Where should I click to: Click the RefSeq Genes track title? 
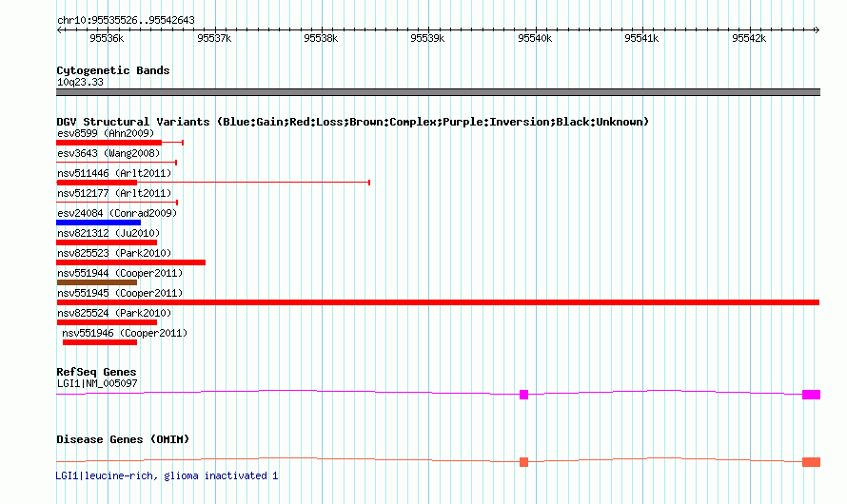pos(96,372)
